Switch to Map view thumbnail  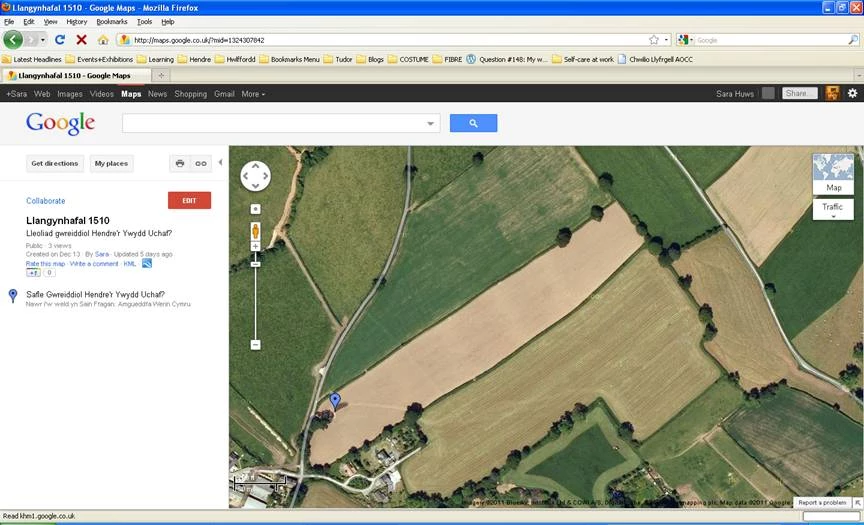[x=833, y=174]
